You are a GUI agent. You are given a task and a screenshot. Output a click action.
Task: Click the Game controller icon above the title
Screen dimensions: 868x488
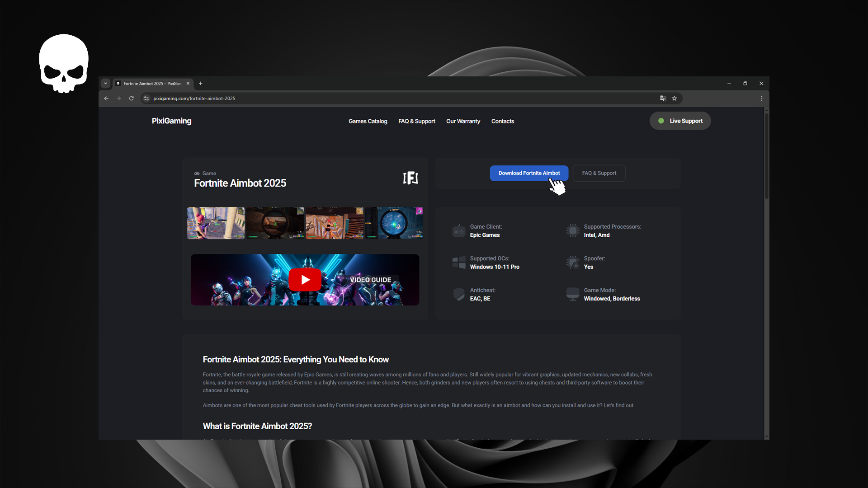pyautogui.click(x=197, y=174)
